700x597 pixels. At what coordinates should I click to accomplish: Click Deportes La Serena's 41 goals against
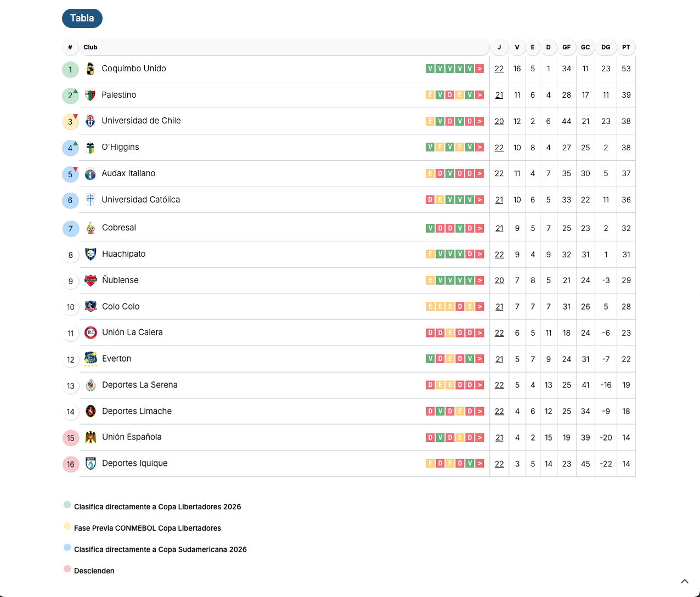585,385
